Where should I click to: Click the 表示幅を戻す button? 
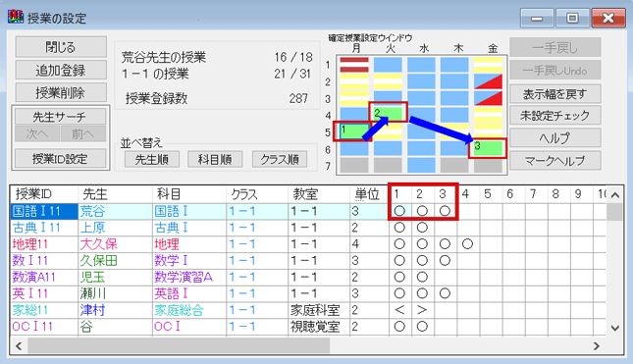click(x=555, y=94)
